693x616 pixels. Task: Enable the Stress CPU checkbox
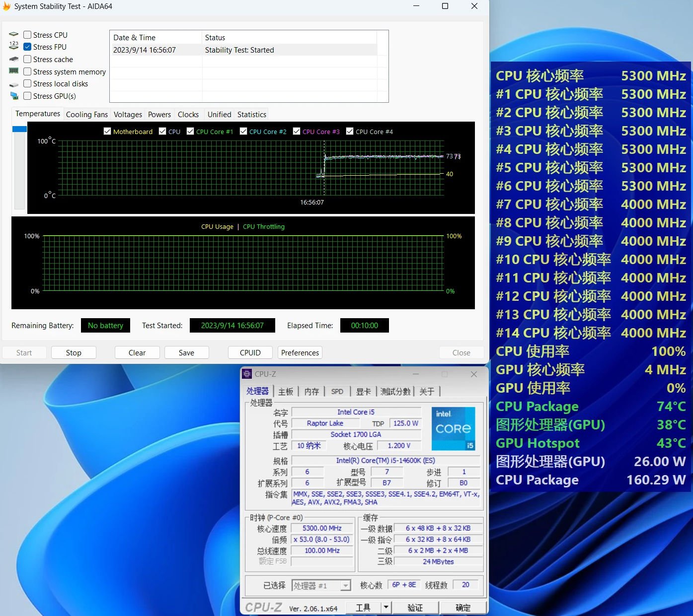tap(27, 34)
